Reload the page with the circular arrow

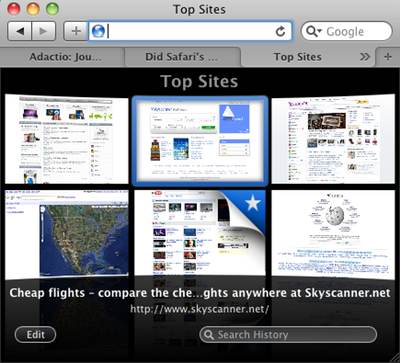pos(280,32)
